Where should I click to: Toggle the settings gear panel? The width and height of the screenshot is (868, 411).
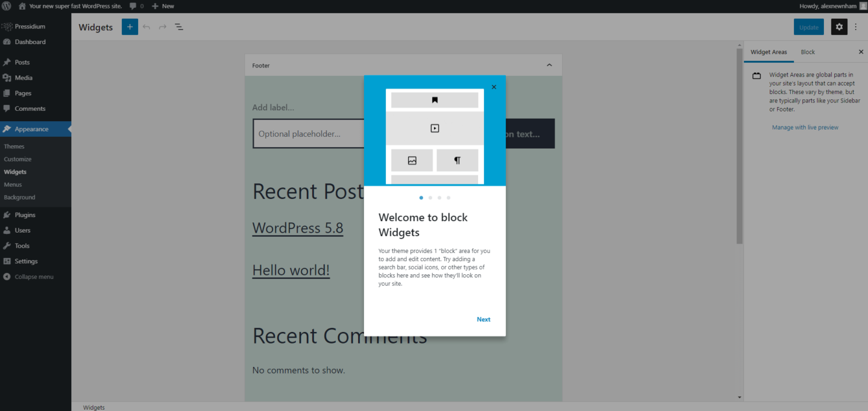pos(839,27)
